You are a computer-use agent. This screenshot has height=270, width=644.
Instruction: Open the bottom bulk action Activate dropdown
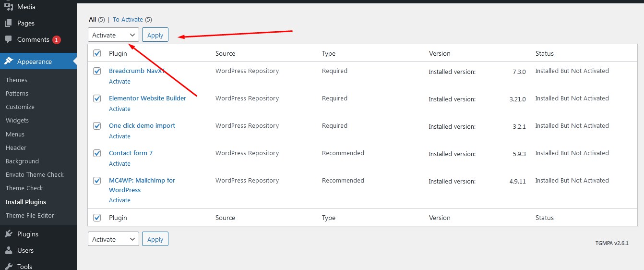click(x=113, y=239)
